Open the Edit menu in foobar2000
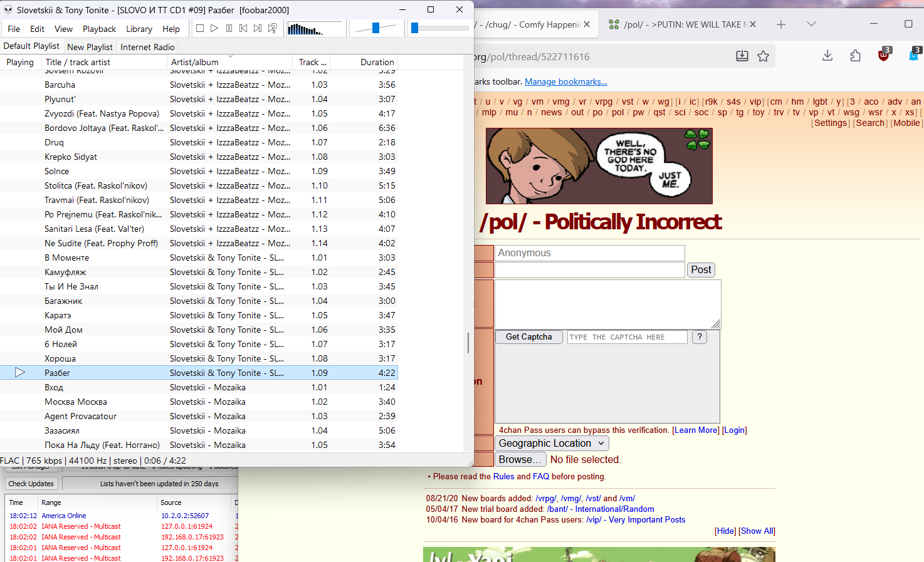This screenshot has width=924, height=562. 38,29
